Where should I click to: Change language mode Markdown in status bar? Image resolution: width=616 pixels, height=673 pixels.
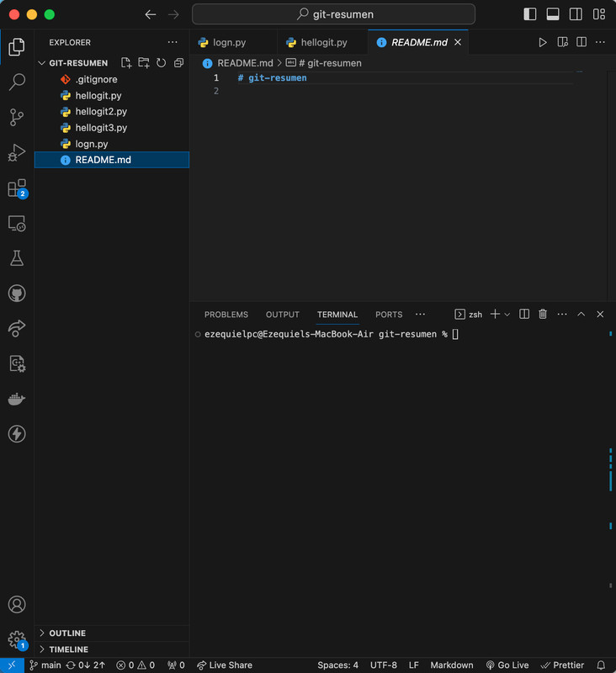pos(452,665)
